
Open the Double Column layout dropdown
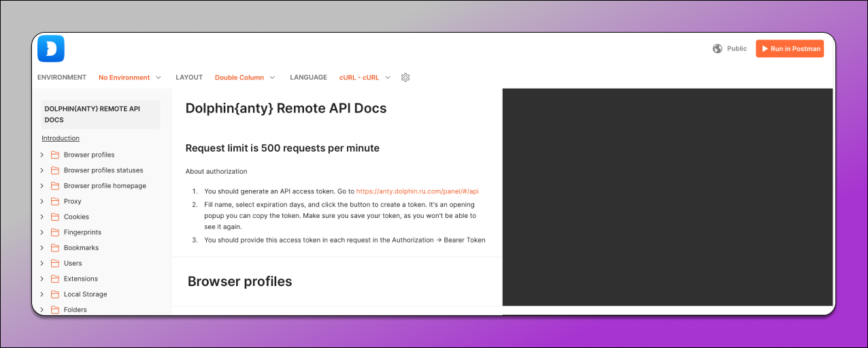point(245,78)
